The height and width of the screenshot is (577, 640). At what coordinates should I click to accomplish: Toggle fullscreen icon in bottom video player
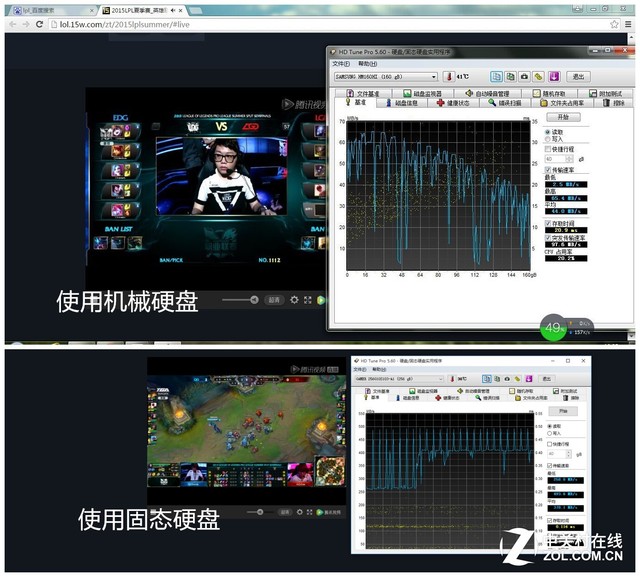tap(309, 512)
